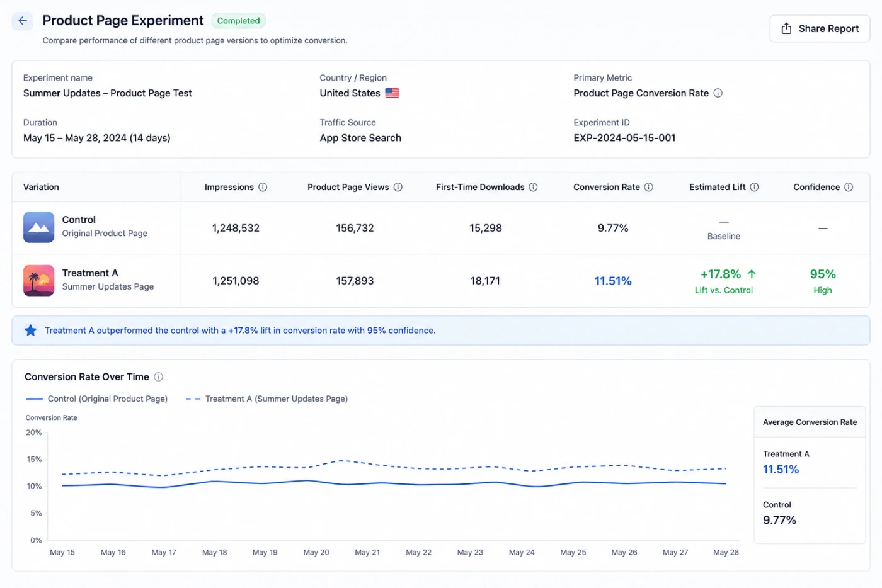882x588 pixels.
Task: Select the Treatment A legend entry on chart
Action: (267, 399)
